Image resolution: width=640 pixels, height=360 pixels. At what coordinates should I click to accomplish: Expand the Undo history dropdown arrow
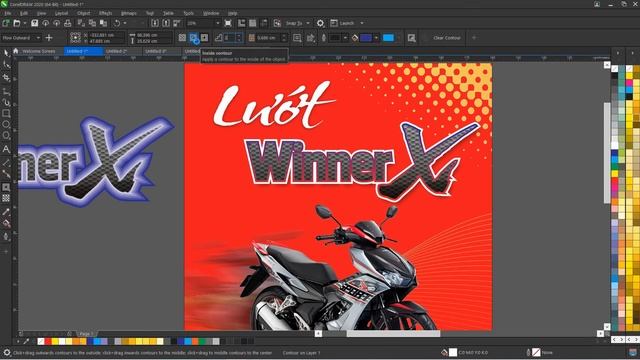[125, 23]
